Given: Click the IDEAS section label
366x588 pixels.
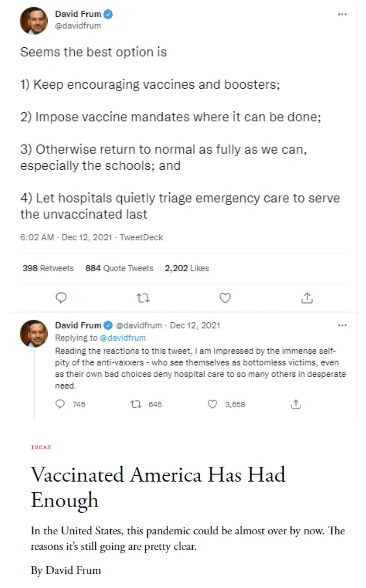Looking at the screenshot, I should tap(41, 447).
